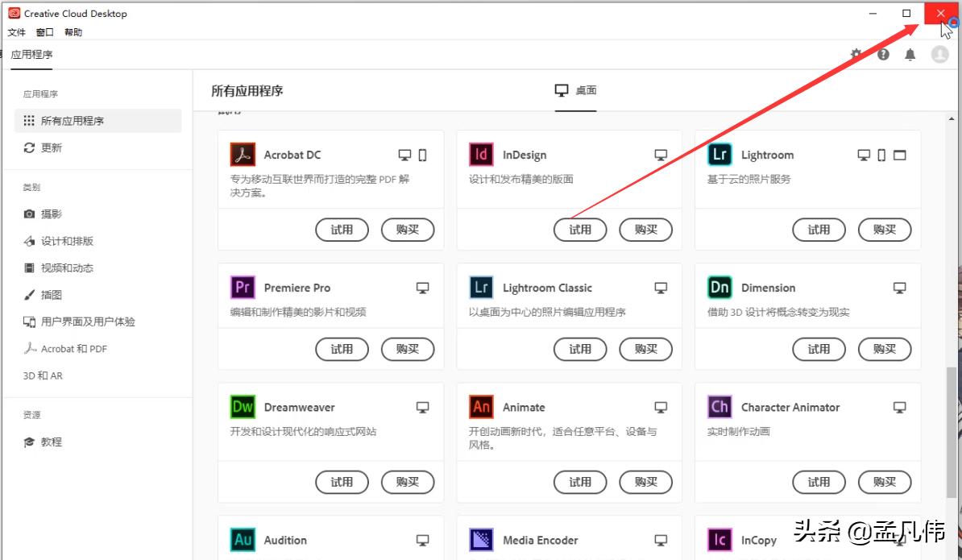Click 试用 for Acrobat DC

point(342,230)
